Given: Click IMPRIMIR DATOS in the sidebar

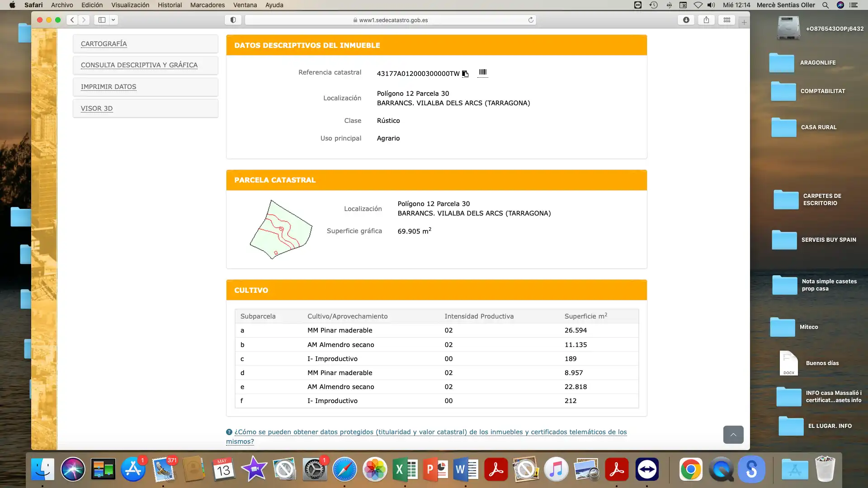Looking at the screenshot, I should [108, 87].
